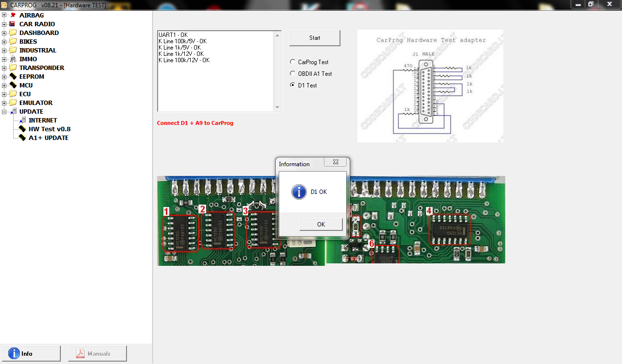
Task: Open the HW Test v0.8 chip icon
Action: (22, 129)
